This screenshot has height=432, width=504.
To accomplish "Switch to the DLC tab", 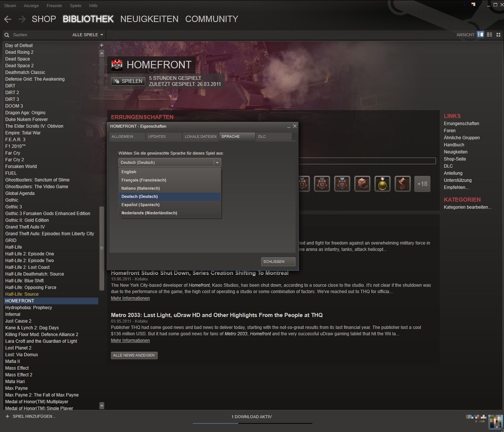I will click(x=274, y=136).
